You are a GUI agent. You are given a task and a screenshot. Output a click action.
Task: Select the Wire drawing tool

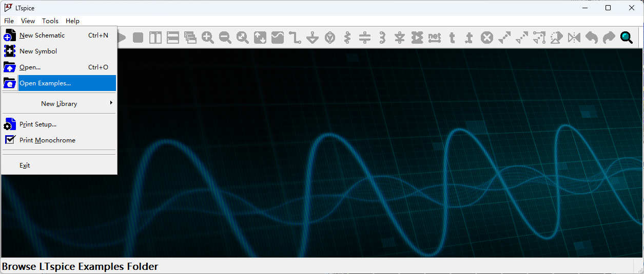(295, 38)
